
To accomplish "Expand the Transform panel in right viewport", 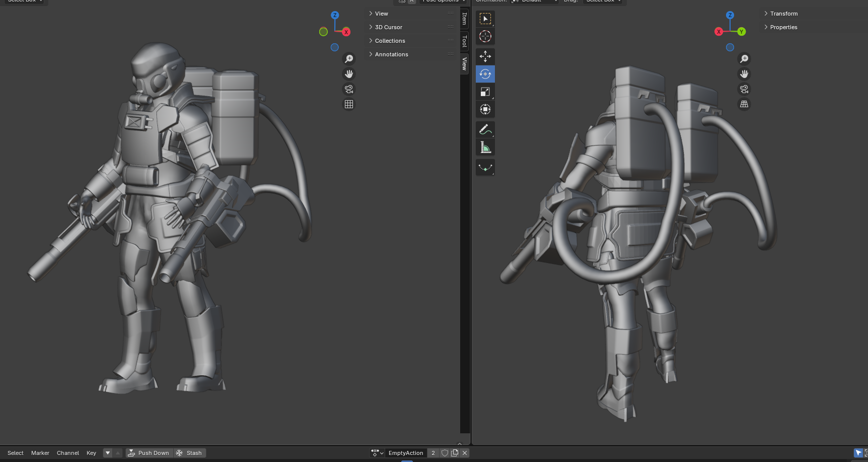I will [783, 14].
